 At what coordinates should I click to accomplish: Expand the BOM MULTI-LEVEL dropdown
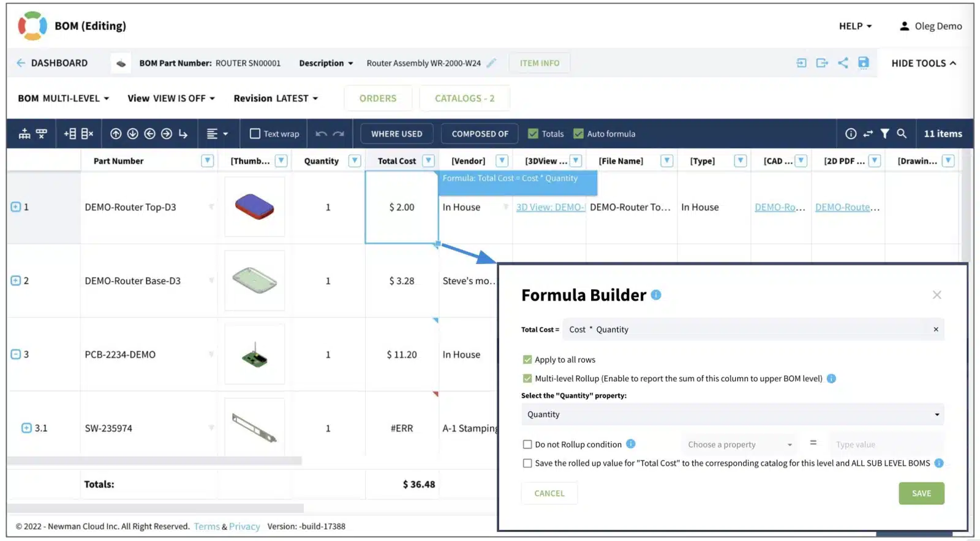pos(64,98)
